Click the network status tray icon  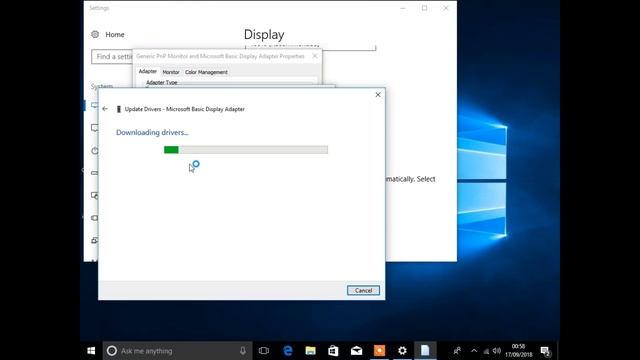tap(486, 351)
